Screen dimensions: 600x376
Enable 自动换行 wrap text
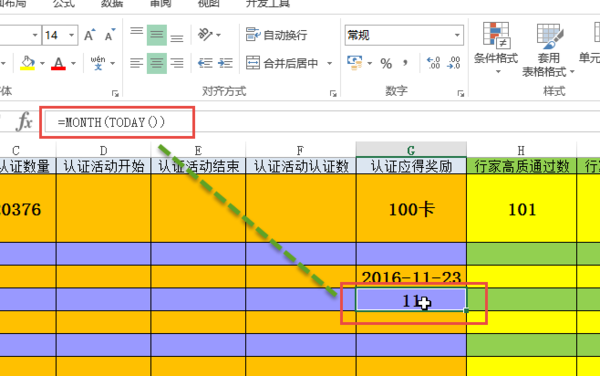tap(276, 35)
